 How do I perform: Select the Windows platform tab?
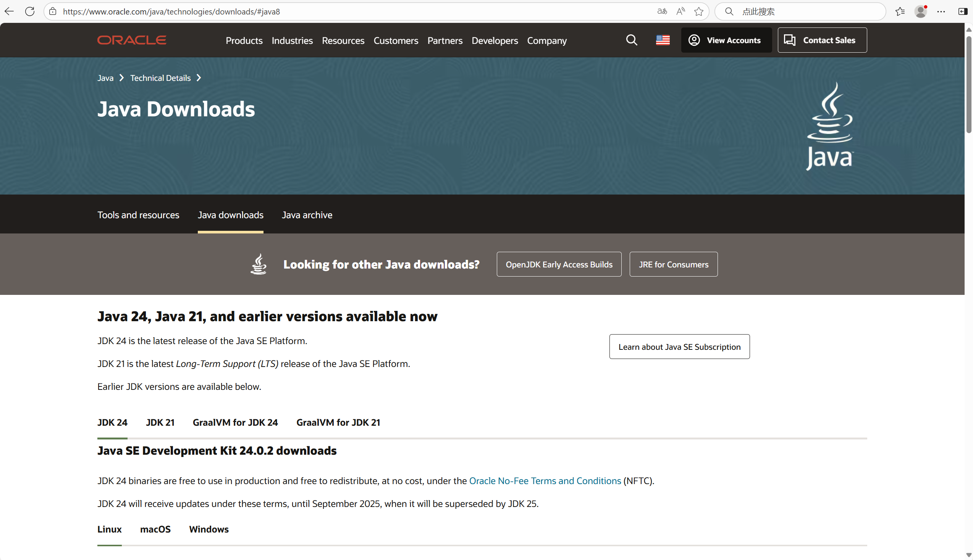[x=208, y=529]
